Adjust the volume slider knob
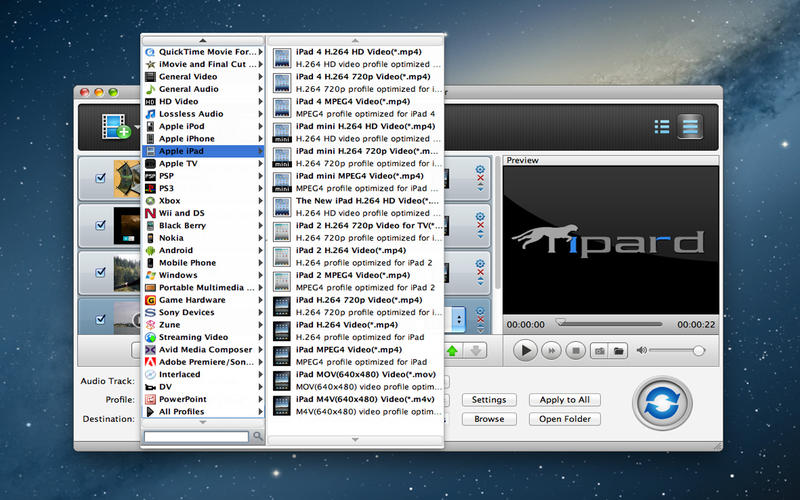This screenshot has height=500, width=800. (x=698, y=351)
